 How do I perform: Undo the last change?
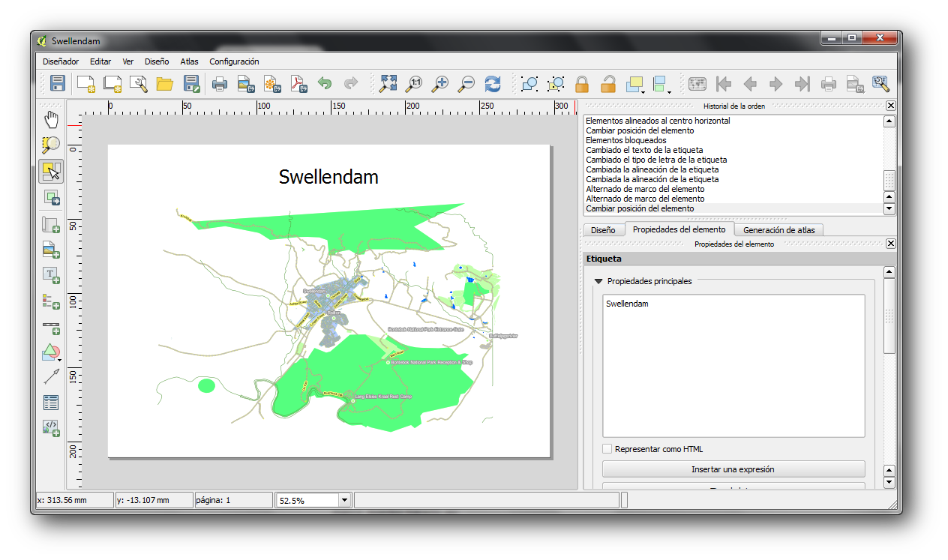pyautogui.click(x=325, y=83)
